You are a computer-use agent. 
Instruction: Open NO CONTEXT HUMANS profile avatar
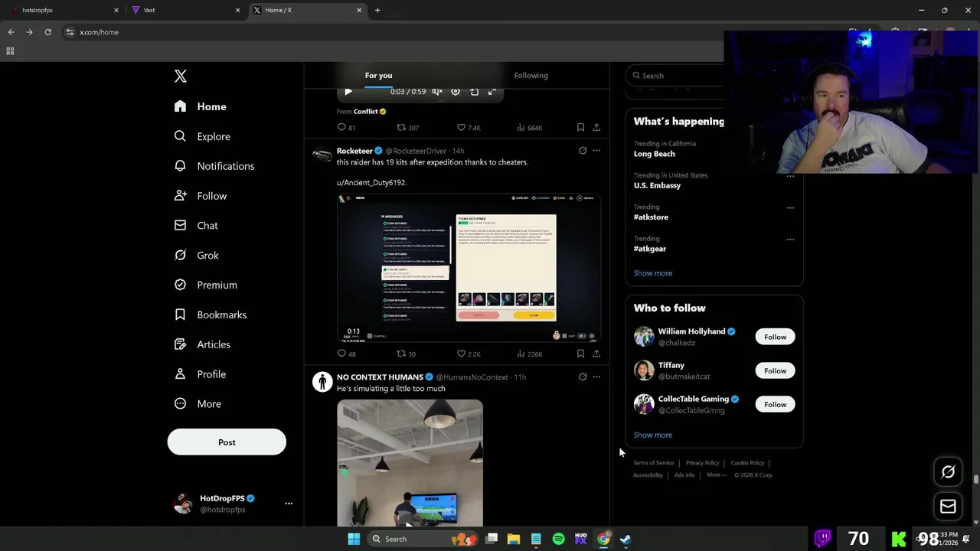coord(322,382)
